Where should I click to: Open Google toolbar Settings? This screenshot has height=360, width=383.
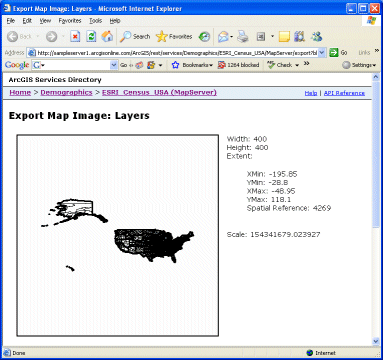pyautogui.click(x=359, y=65)
